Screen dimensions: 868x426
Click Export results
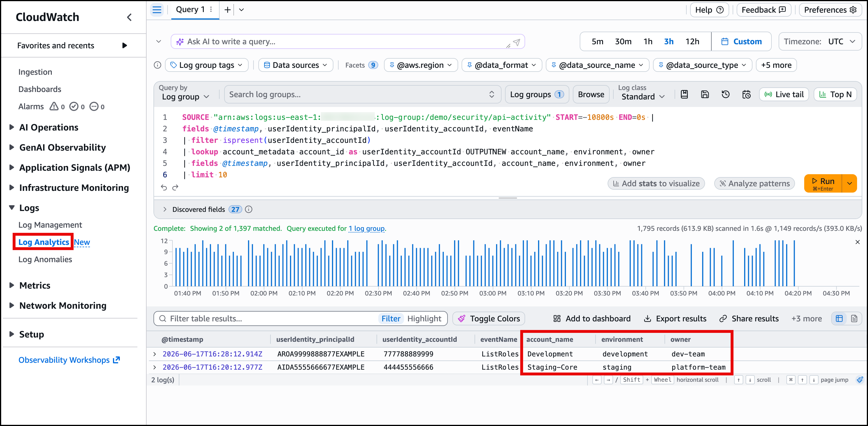(675, 318)
